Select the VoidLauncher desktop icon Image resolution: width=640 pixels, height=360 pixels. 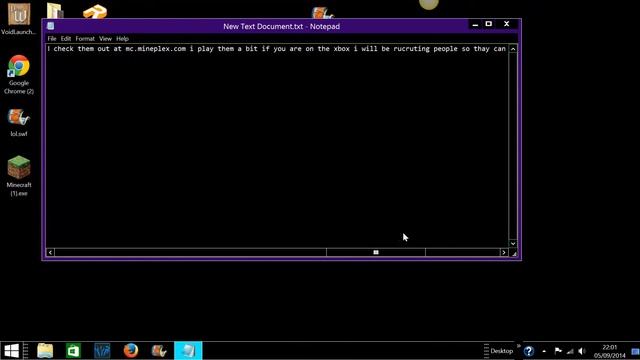pos(19,18)
